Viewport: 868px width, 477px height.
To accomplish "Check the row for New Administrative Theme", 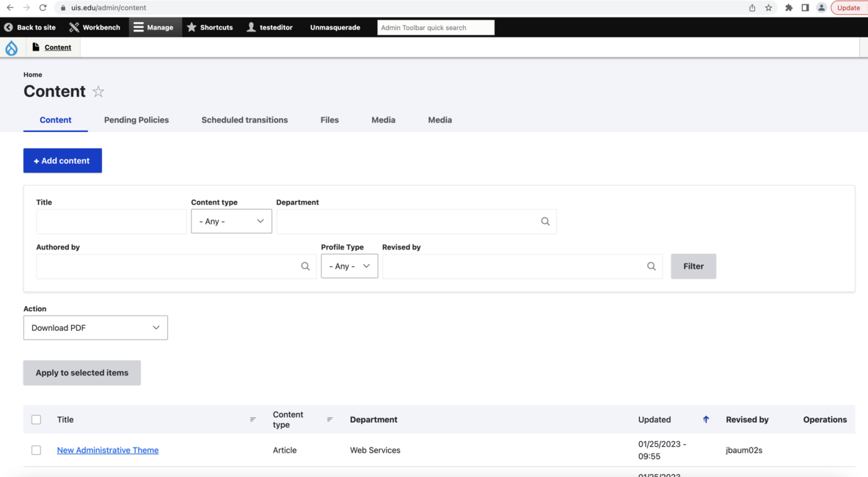I will [x=36, y=450].
